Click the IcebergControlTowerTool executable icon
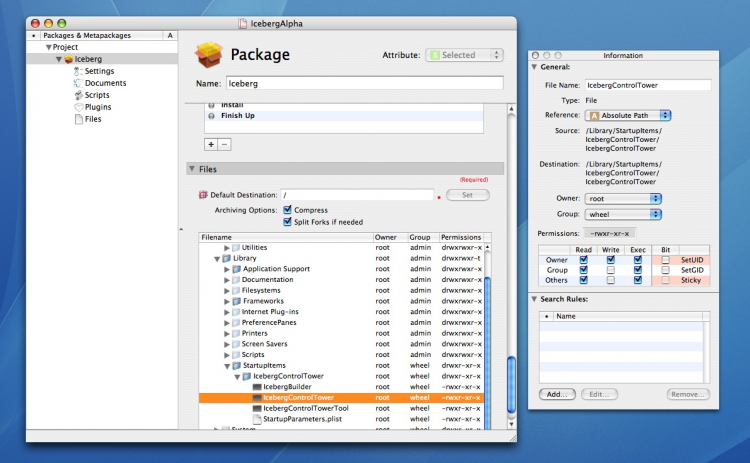The height and width of the screenshot is (463, 750). point(257,408)
